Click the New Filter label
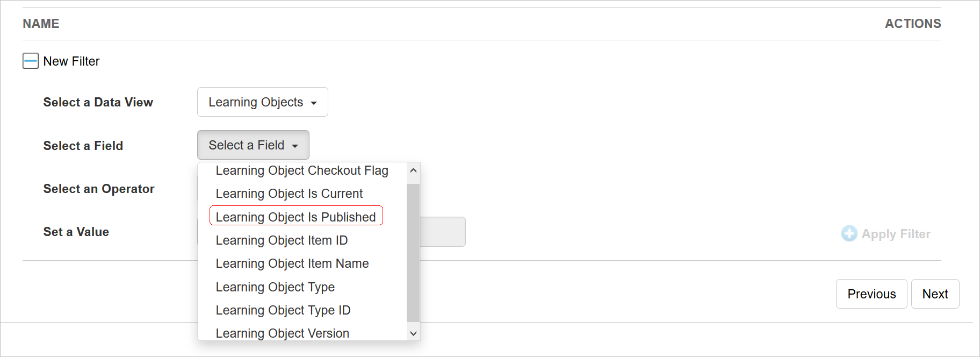Viewport: 980px width, 357px height. click(71, 61)
